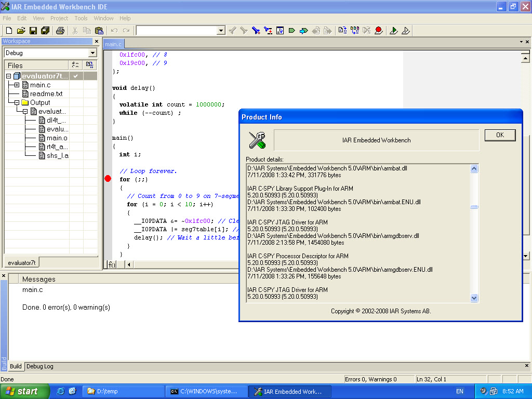Click the Stop Build toolbar icon
The height and width of the screenshot is (399, 532).
point(367,31)
